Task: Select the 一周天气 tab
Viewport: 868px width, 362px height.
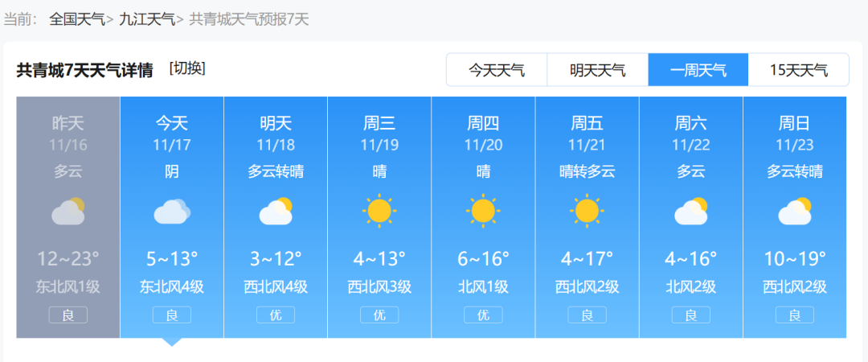Action: [x=698, y=70]
